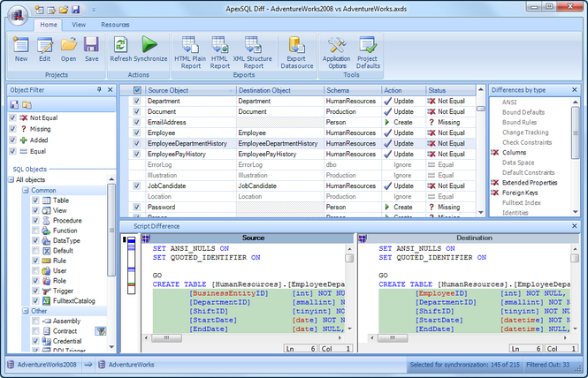Image resolution: width=588 pixels, height=378 pixels.
Task: Click the Object Filter tree vertical scrollbar thumb
Action: 111,230
